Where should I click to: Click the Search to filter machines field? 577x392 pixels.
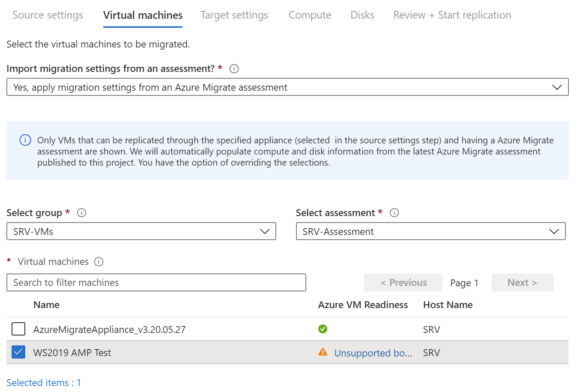pyautogui.click(x=156, y=282)
